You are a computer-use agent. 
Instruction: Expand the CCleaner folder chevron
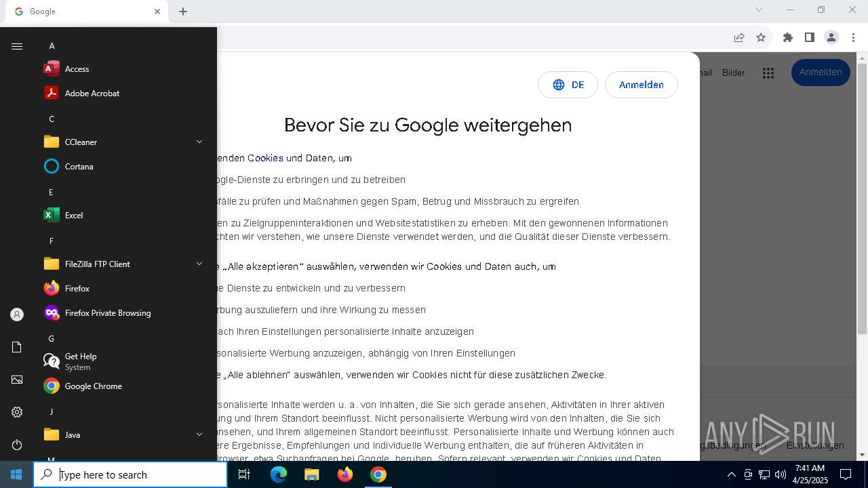(x=199, y=142)
